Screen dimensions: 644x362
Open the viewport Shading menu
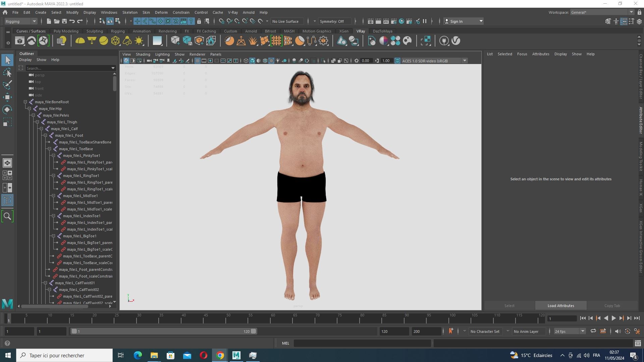143,54
